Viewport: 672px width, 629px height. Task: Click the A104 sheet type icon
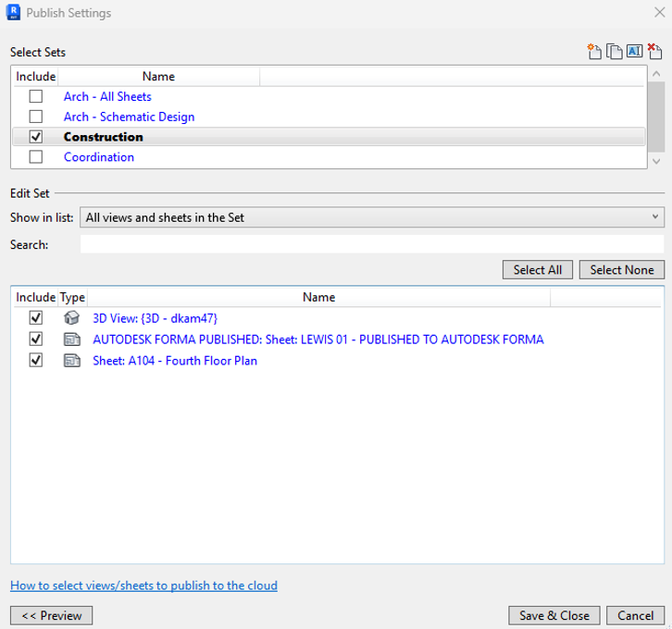pos(72,361)
